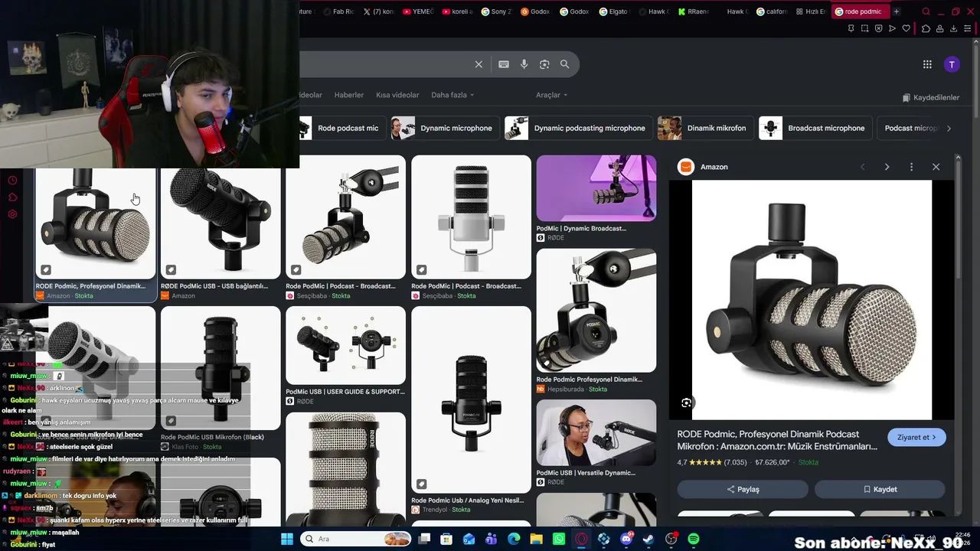Image resolution: width=980 pixels, height=551 pixels.
Task: Open Steam from the taskbar
Action: [x=648, y=539]
